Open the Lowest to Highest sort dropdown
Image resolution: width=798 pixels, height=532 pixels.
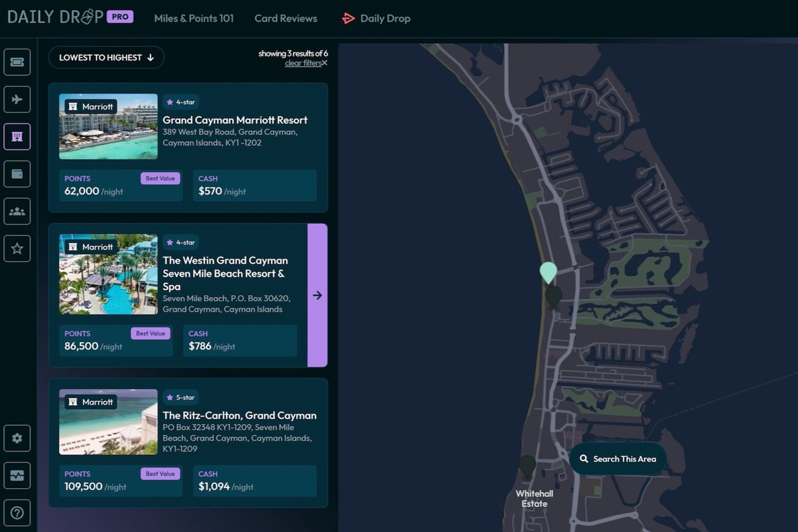click(106, 57)
